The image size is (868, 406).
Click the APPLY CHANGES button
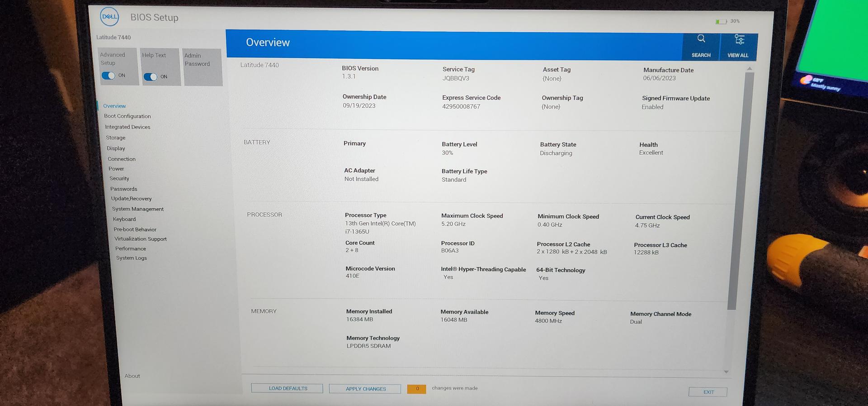pyautogui.click(x=365, y=389)
